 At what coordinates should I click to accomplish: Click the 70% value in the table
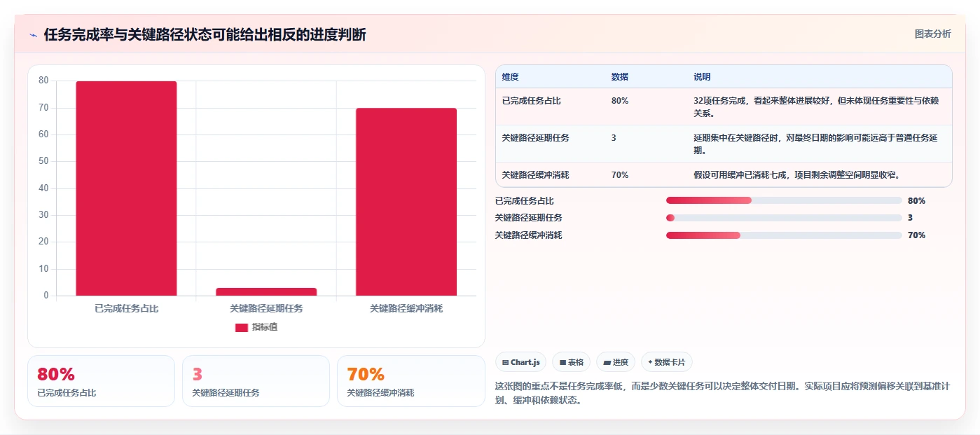click(620, 175)
